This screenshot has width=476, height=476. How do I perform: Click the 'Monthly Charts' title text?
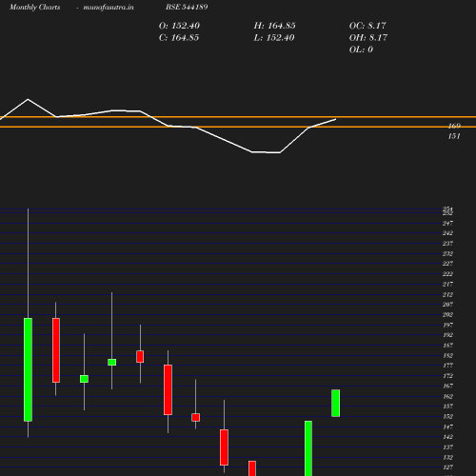(x=35, y=8)
